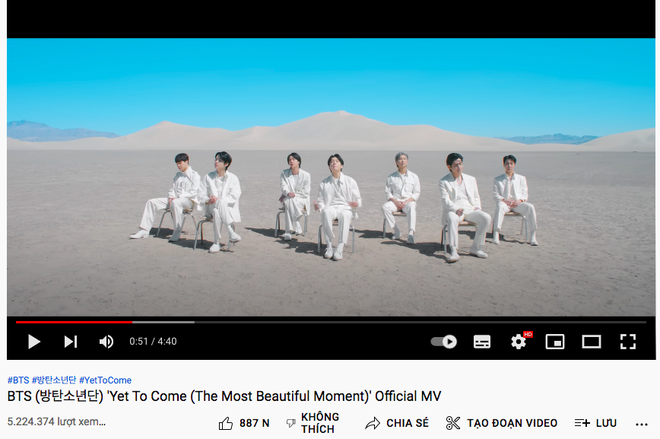Open video settings gear
Screen dimensions: 660x439
pyautogui.click(x=519, y=341)
